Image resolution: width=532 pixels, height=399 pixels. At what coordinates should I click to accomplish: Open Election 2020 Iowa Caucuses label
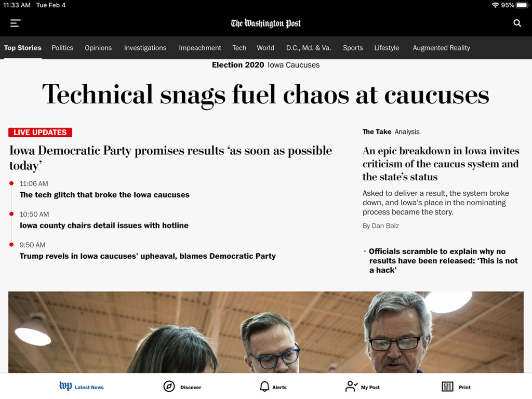click(265, 65)
